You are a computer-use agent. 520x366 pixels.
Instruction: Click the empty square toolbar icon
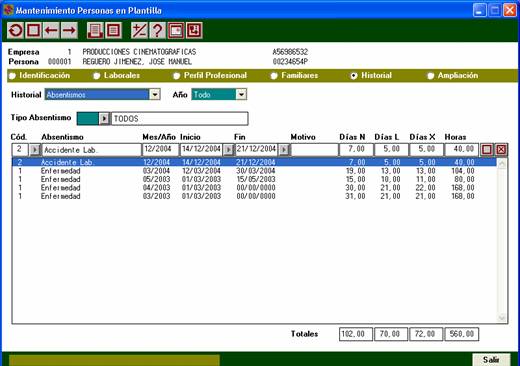click(33, 31)
